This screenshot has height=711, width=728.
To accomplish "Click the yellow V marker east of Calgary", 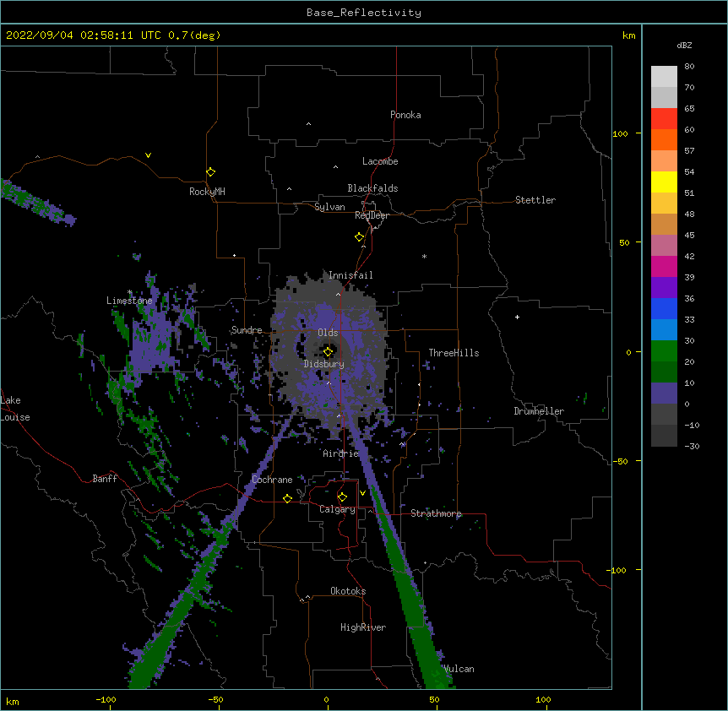I will click(x=362, y=492).
